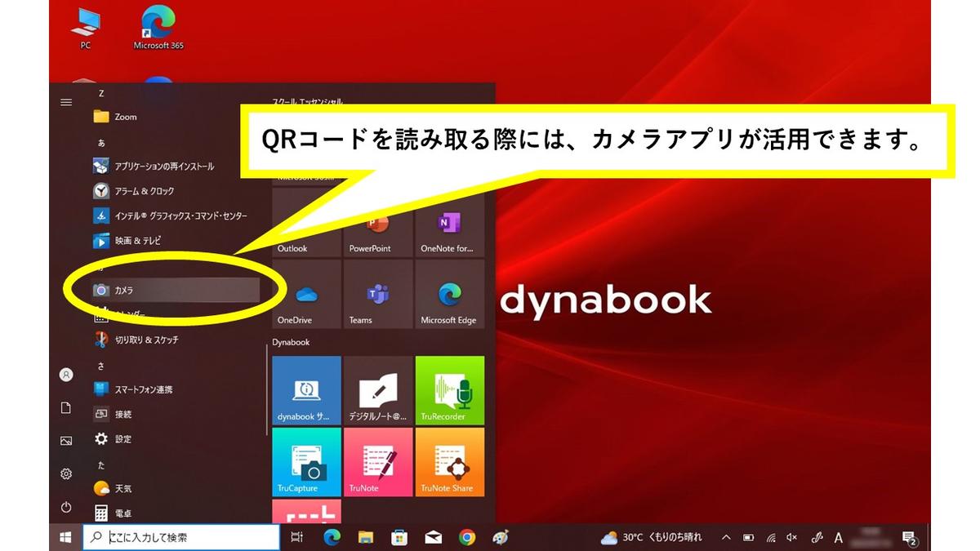Open スマートフォン連携 app
Screen dimensions: 980x551
[x=176, y=389]
